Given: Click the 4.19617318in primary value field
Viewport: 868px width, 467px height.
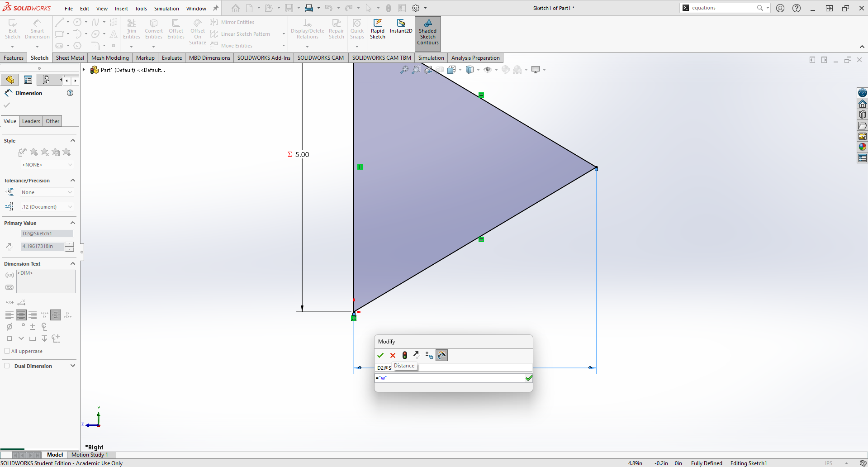Looking at the screenshot, I should (43, 246).
